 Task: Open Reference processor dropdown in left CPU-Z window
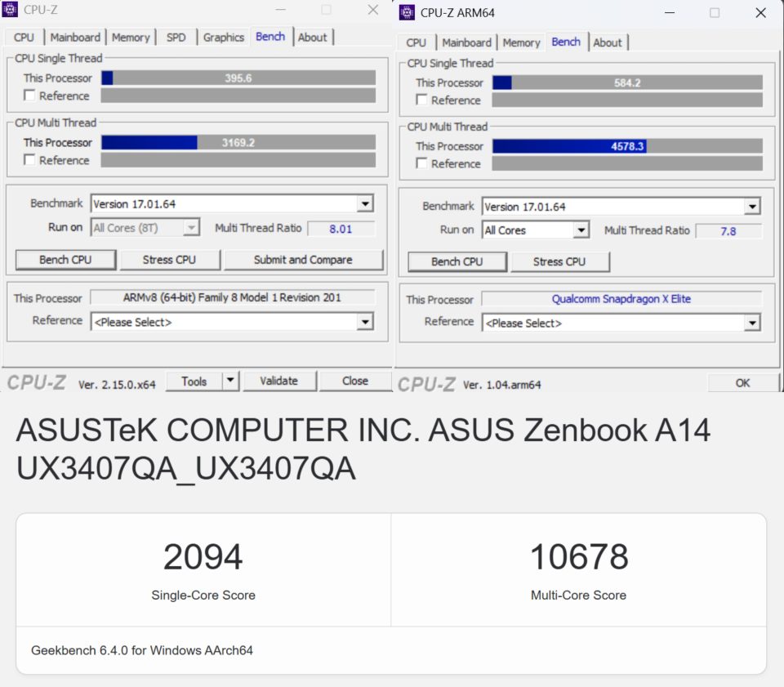point(365,322)
